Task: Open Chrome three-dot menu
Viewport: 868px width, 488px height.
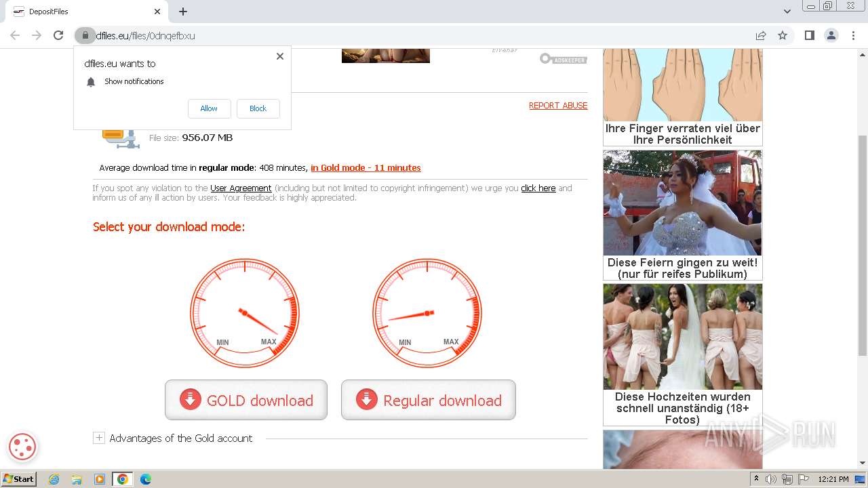Action: pyautogui.click(x=852, y=35)
